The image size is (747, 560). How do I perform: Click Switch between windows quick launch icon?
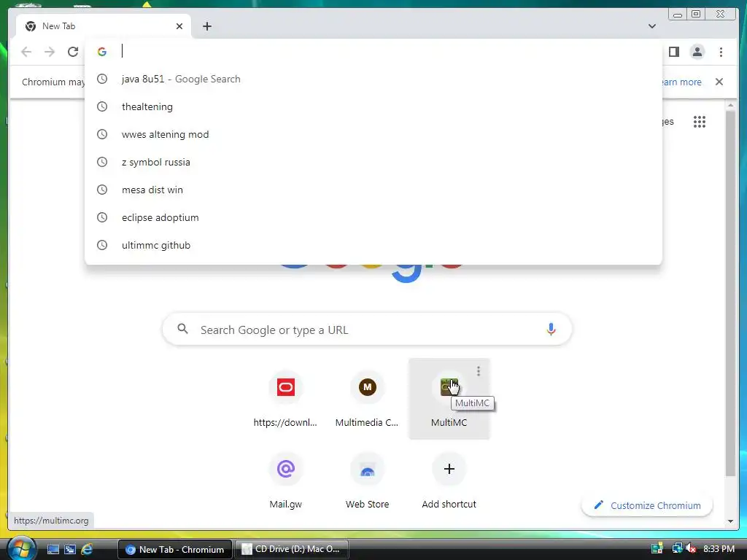point(69,549)
